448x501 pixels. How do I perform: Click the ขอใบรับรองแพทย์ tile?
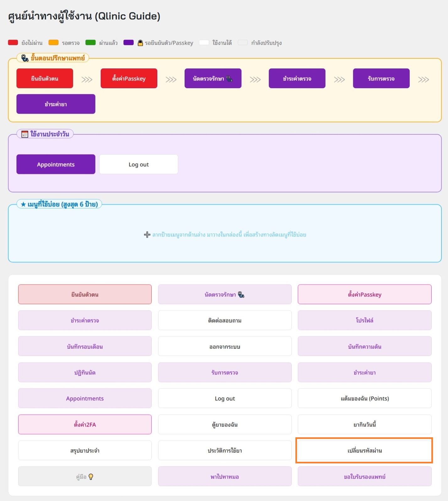(364, 477)
